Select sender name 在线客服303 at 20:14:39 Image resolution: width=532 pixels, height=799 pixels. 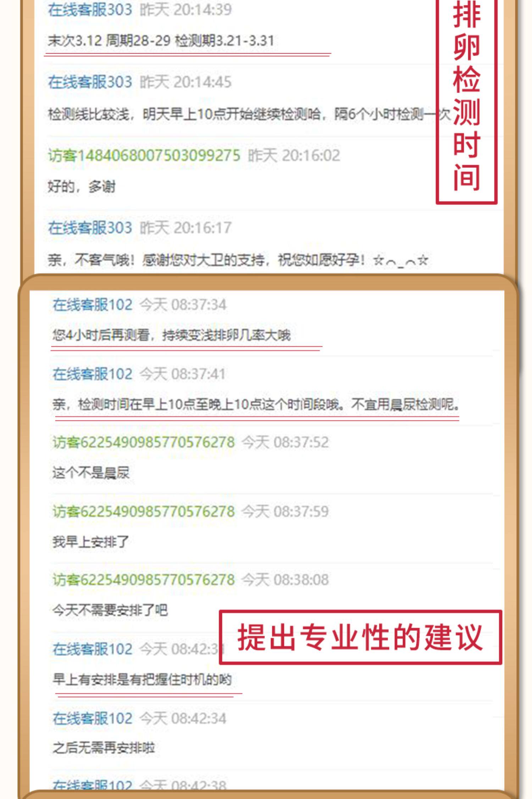point(90,10)
